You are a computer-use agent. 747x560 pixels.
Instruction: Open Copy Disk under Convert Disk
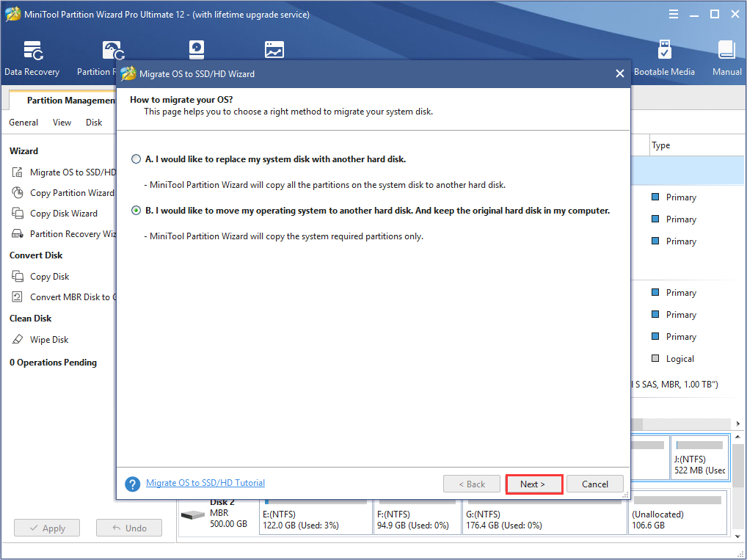click(x=49, y=277)
